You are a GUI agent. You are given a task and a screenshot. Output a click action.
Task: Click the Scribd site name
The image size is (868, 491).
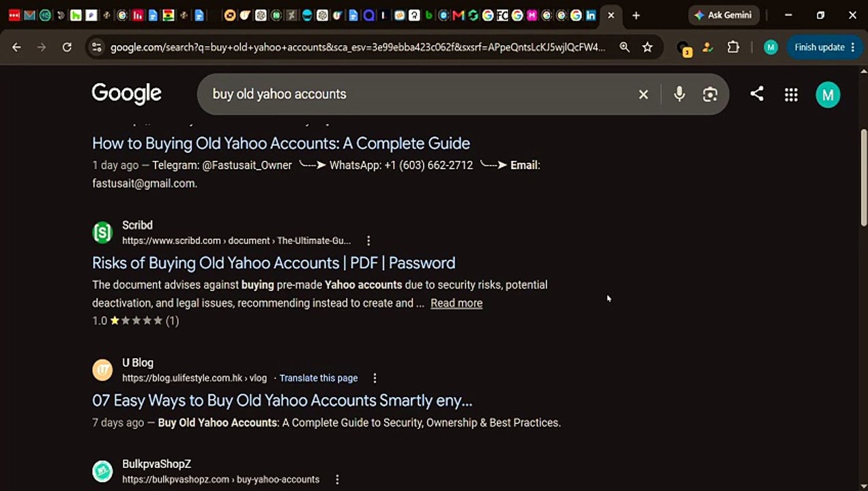click(x=137, y=225)
